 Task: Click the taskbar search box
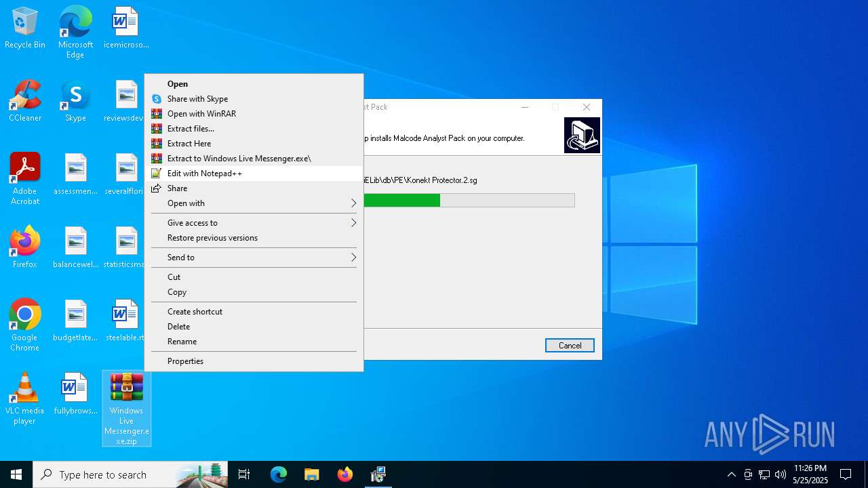130,474
